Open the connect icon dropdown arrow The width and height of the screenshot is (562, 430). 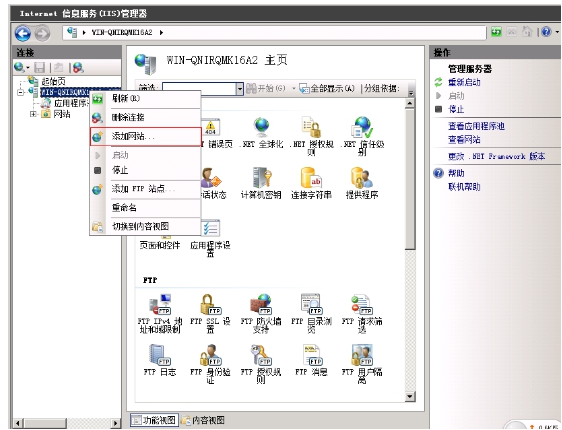(28, 67)
